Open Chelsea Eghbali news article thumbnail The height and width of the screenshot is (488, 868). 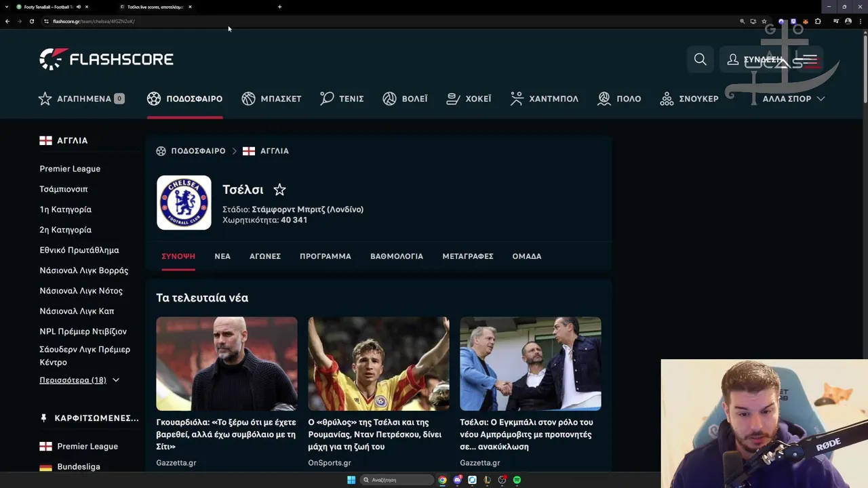pyautogui.click(x=530, y=364)
